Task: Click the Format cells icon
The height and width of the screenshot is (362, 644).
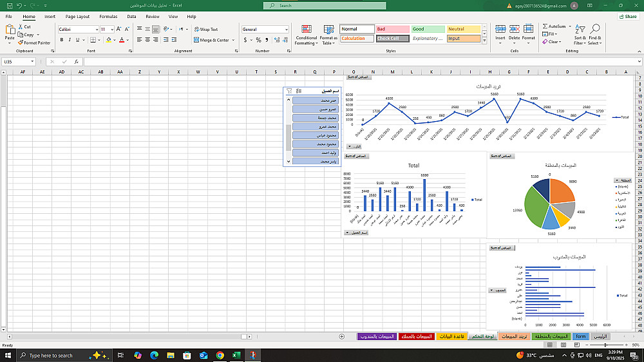Action: [x=529, y=29]
